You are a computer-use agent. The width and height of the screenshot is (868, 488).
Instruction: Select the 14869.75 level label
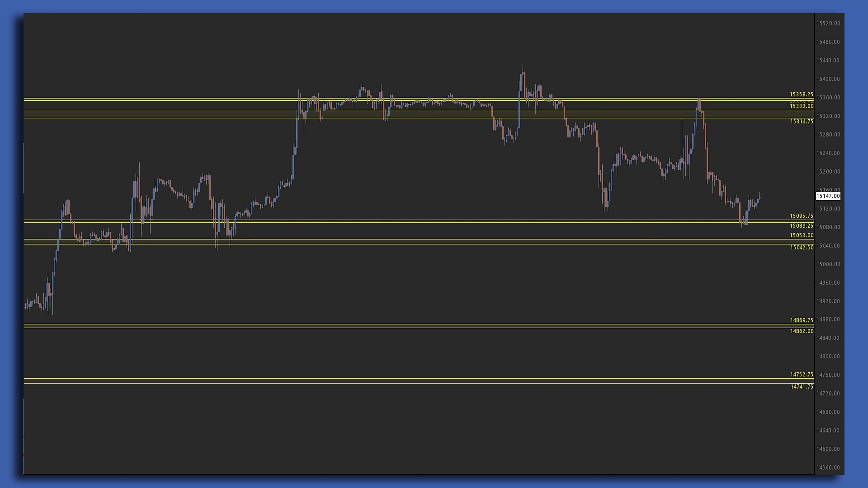click(x=801, y=320)
